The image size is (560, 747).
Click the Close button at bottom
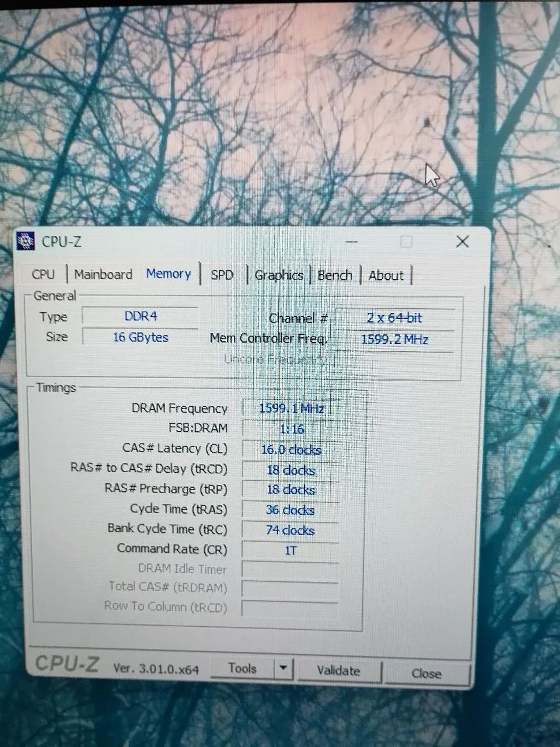[426, 673]
